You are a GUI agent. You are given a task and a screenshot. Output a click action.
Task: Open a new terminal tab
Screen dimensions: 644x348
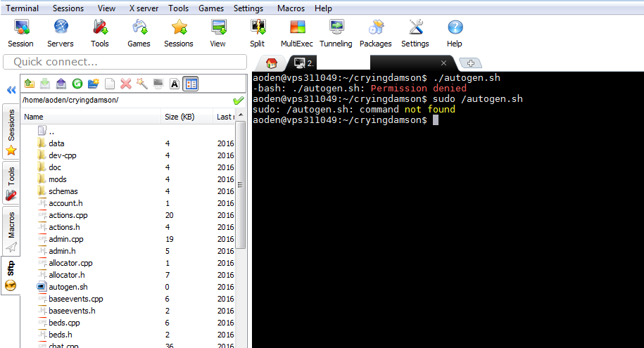tap(471, 63)
